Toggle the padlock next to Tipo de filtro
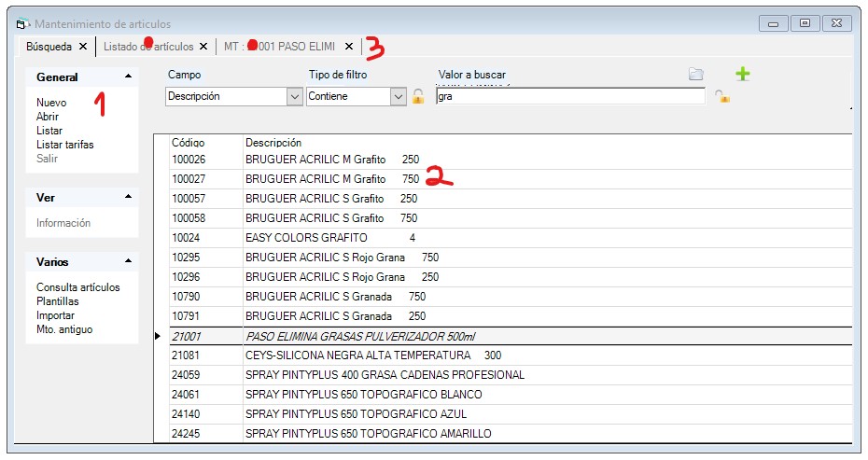The width and height of the screenshot is (868, 460). point(418,96)
